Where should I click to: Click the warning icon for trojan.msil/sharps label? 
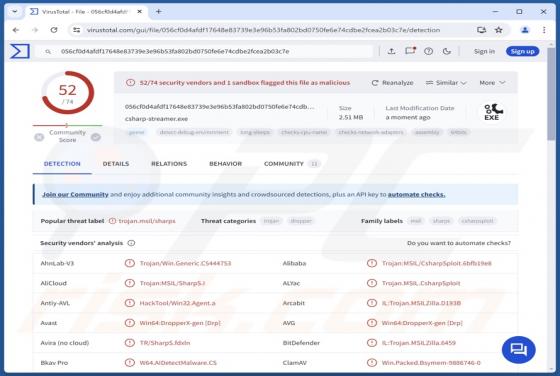(112, 221)
